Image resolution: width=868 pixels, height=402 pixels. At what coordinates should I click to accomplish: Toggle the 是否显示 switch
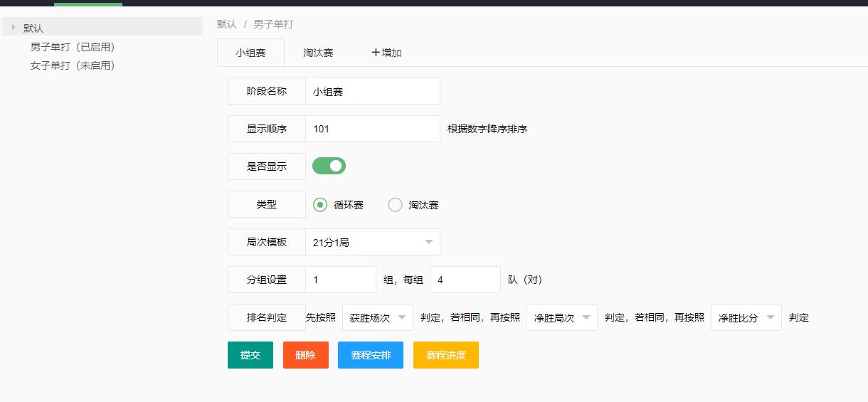329,166
